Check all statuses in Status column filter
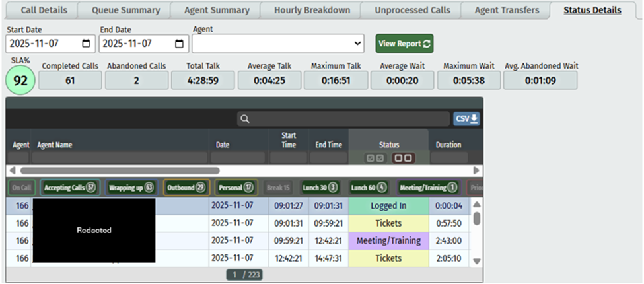The height and width of the screenshot is (284, 644). pyautogui.click(x=375, y=159)
